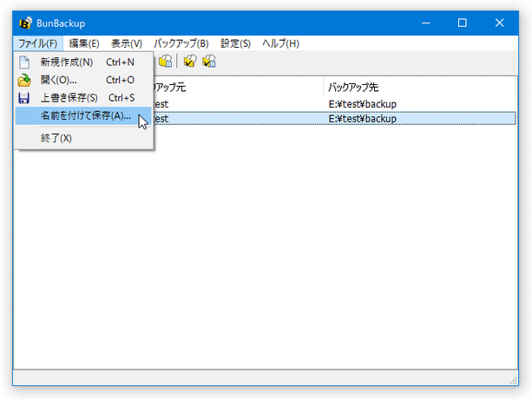
Task: Minimize the BunBackup window
Action: click(426, 23)
